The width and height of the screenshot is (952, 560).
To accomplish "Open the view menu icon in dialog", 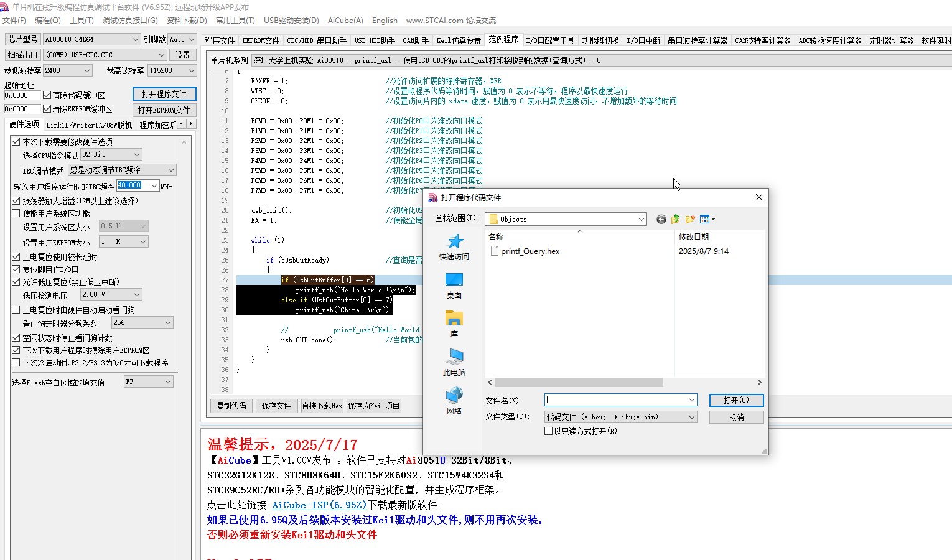I will tap(708, 219).
